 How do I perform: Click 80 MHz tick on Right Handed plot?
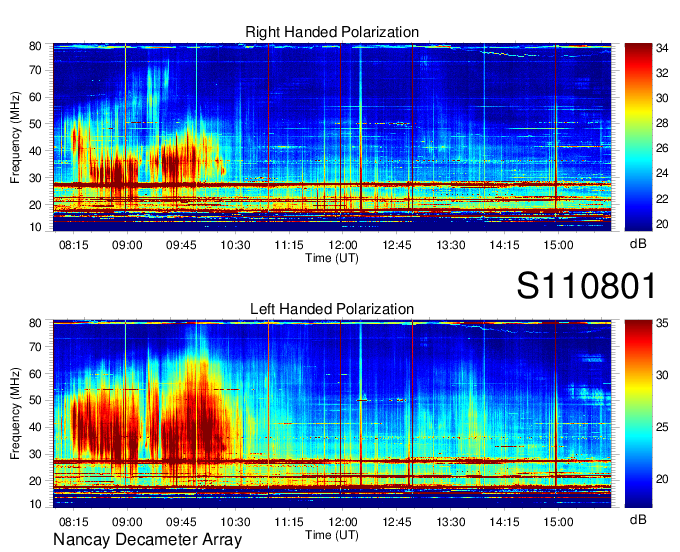tap(35, 46)
